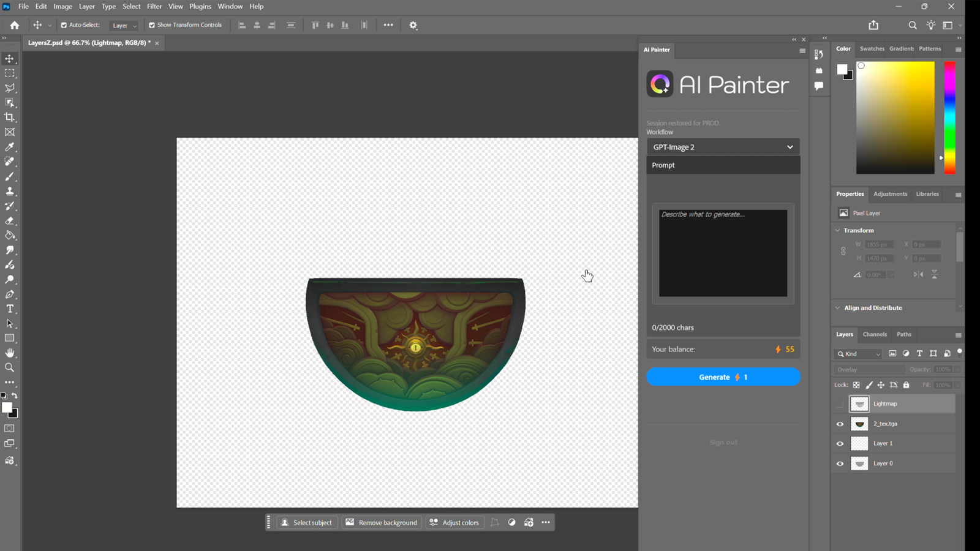The image size is (980, 551).
Task: Select the Rectangular Marquee tool
Action: coord(10,73)
